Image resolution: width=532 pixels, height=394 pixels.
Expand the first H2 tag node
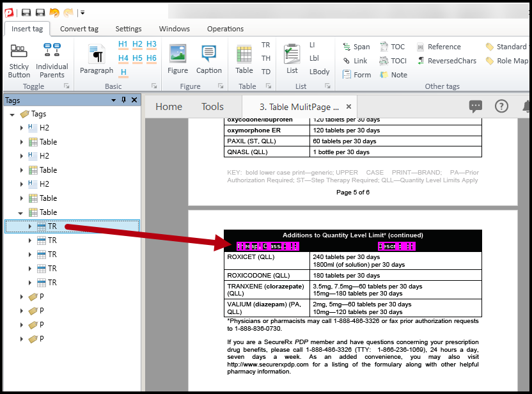21,128
